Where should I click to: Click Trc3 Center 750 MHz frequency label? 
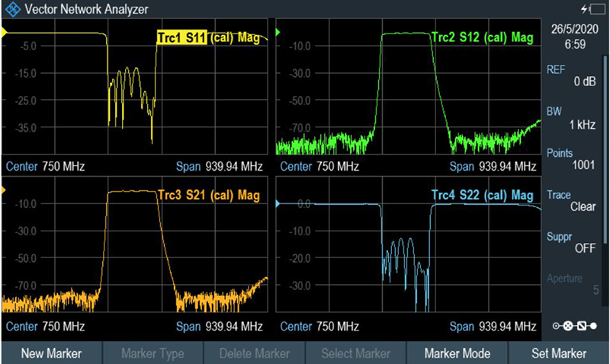tap(46, 327)
